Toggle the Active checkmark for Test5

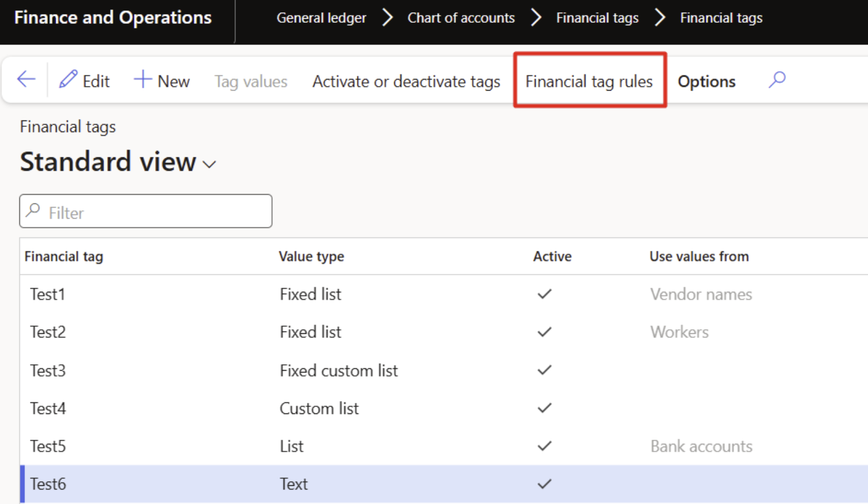(x=545, y=446)
